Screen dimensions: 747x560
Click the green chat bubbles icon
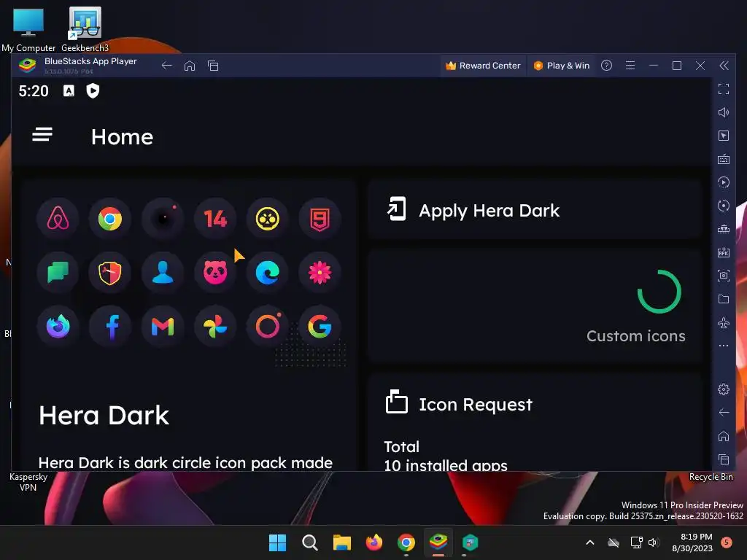(58, 273)
